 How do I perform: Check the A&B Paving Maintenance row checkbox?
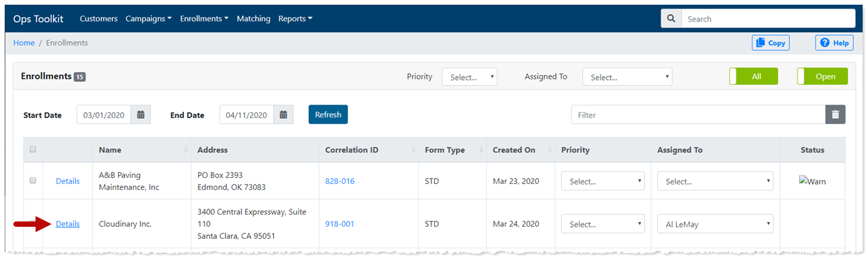[33, 180]
